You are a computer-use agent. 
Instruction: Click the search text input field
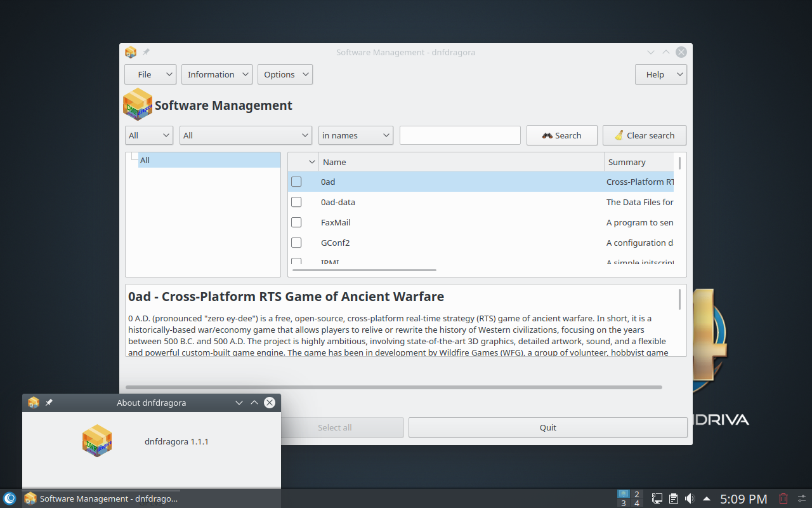(460, 135)
